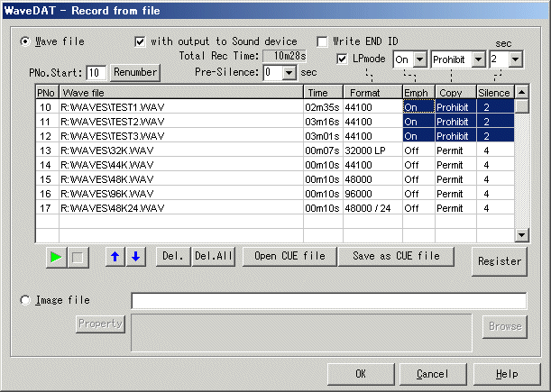Screen dimensions: 551x392
Task: Enable the Write END ID checkbox
Action: point(323,41)
